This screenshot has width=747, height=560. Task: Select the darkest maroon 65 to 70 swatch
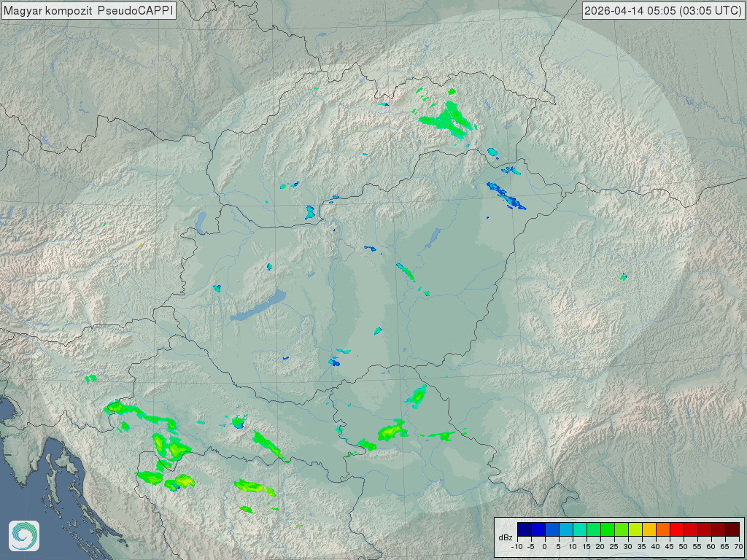click(732, 529)
